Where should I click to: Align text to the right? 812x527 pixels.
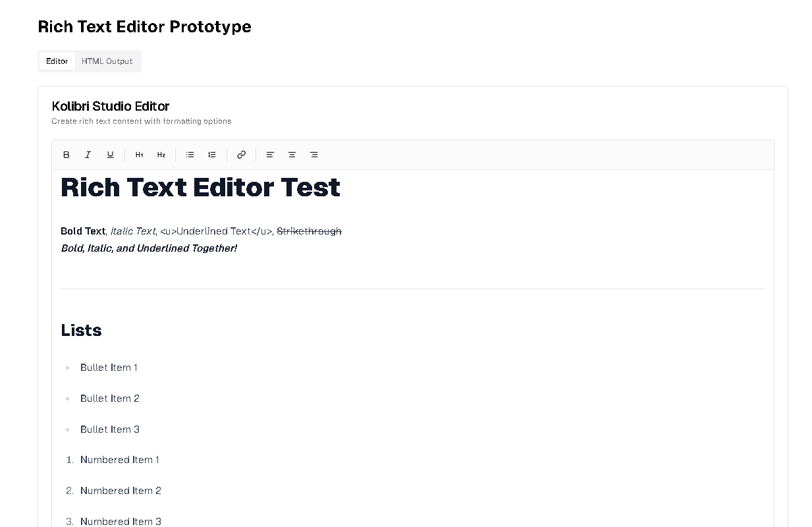tap(314, 155)
